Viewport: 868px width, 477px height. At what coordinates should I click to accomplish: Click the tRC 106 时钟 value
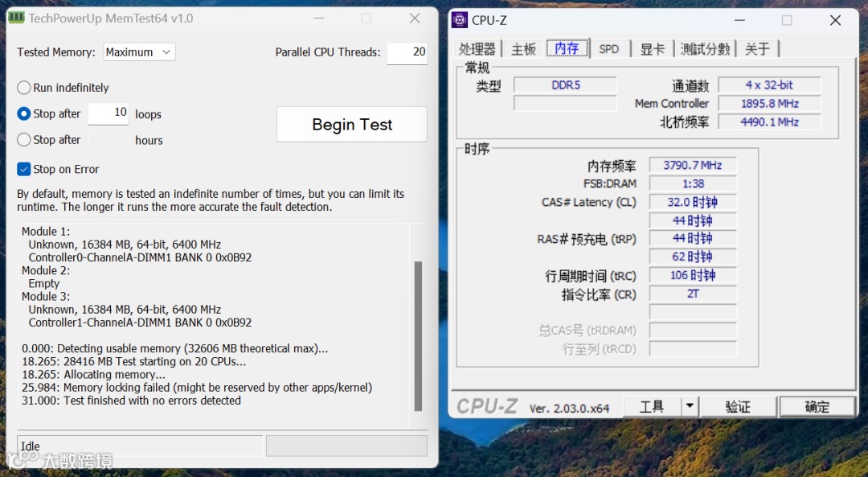[693, 275]
